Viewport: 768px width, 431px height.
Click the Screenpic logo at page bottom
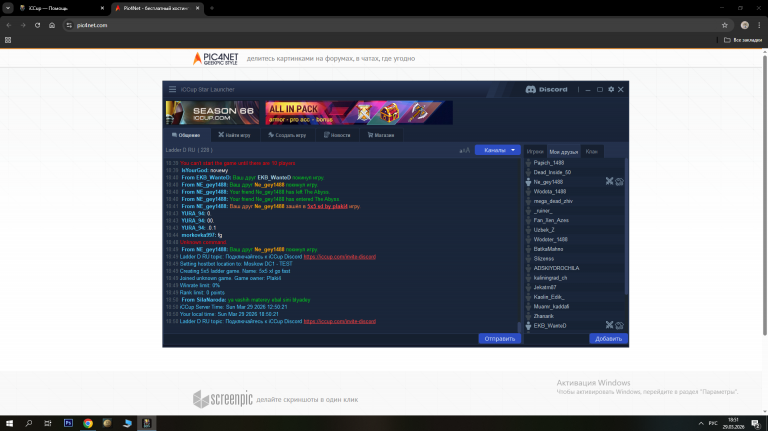(x=223, y=399)
